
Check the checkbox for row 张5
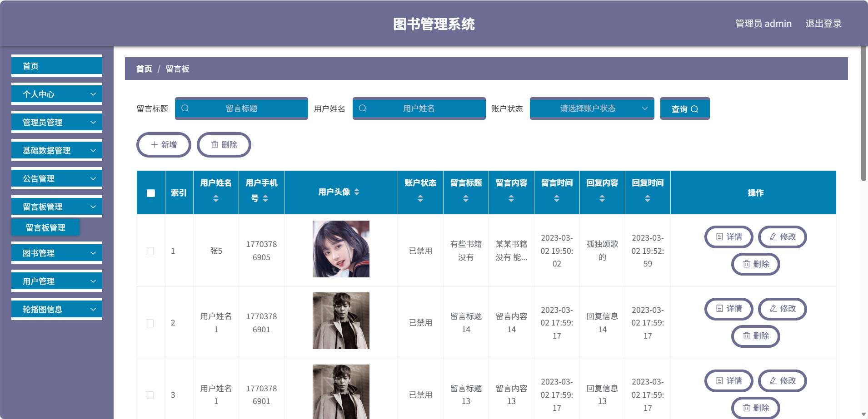click(150, 251)
